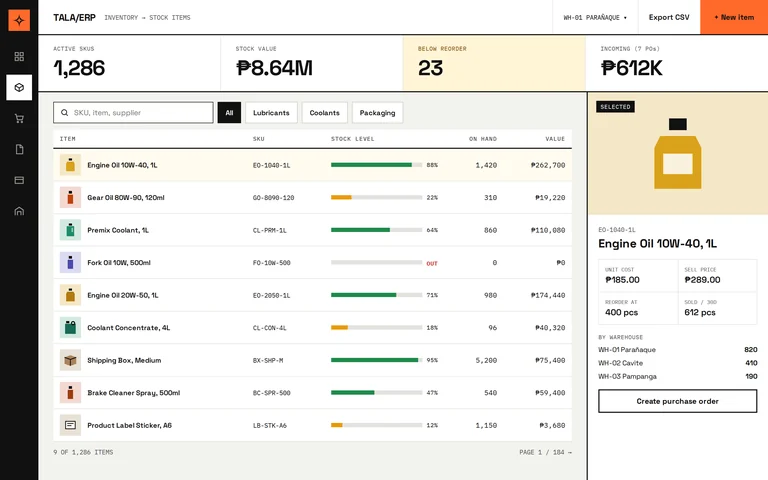Viewport: 768px width, 480px height.
Task: Click the ₱262,700 value cell
Action: click(x=548, y=166)
